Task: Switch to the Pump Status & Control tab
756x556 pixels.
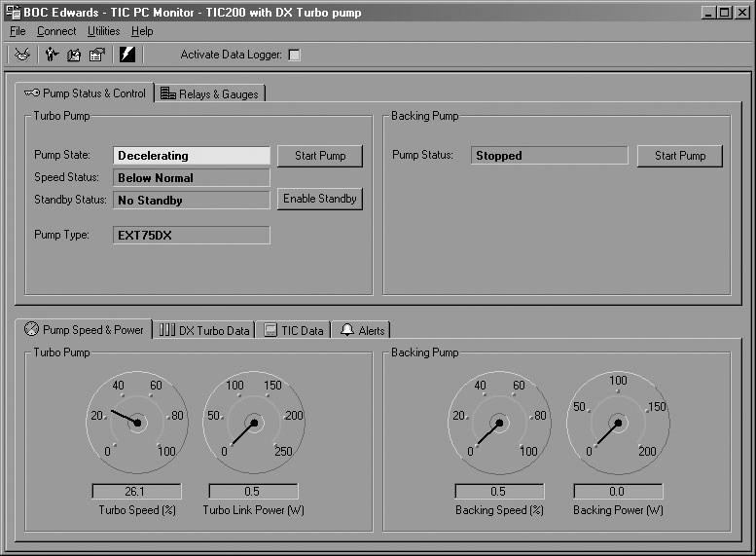Action: tap(85, 93)
